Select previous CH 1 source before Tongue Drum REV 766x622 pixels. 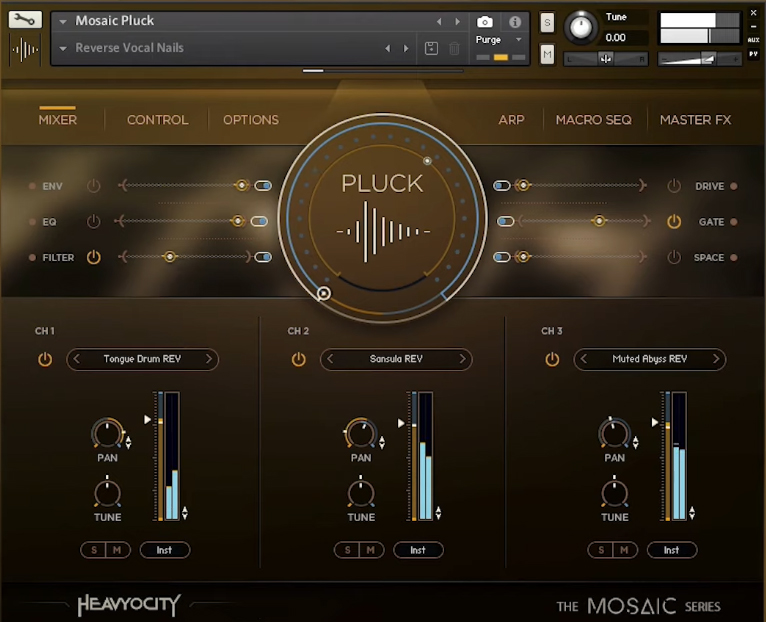77,359
